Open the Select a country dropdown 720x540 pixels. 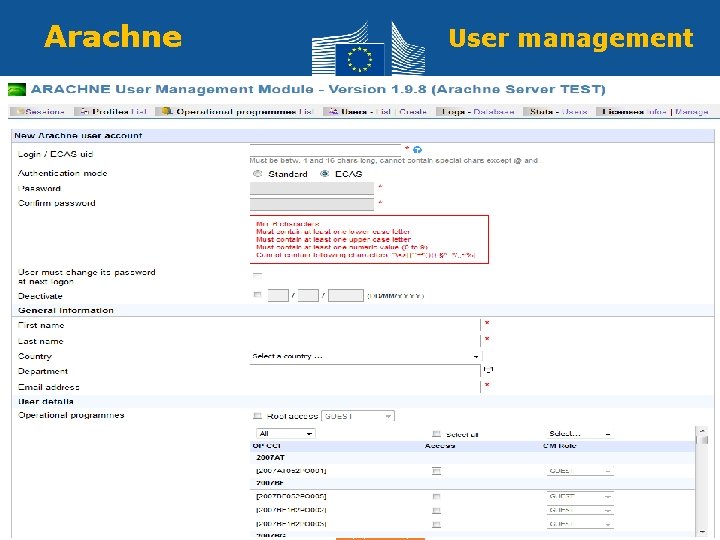click(x=366, y=356)
